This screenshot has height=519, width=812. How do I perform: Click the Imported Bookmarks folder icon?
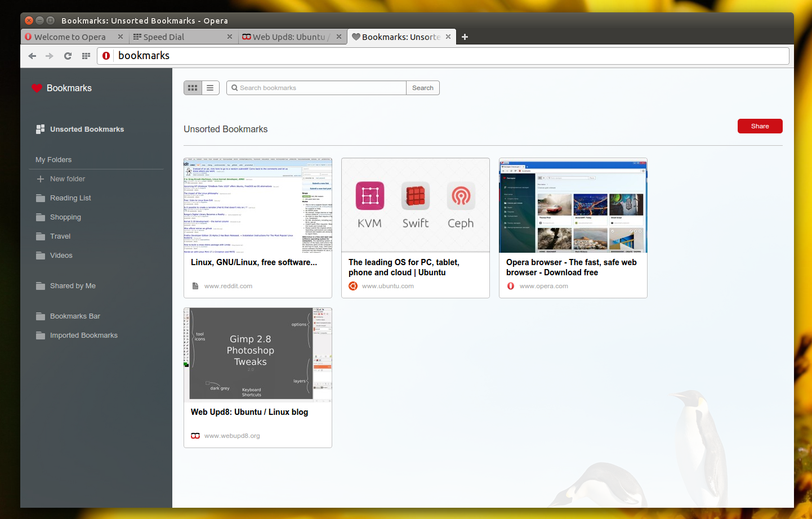[x=41, y=335]
